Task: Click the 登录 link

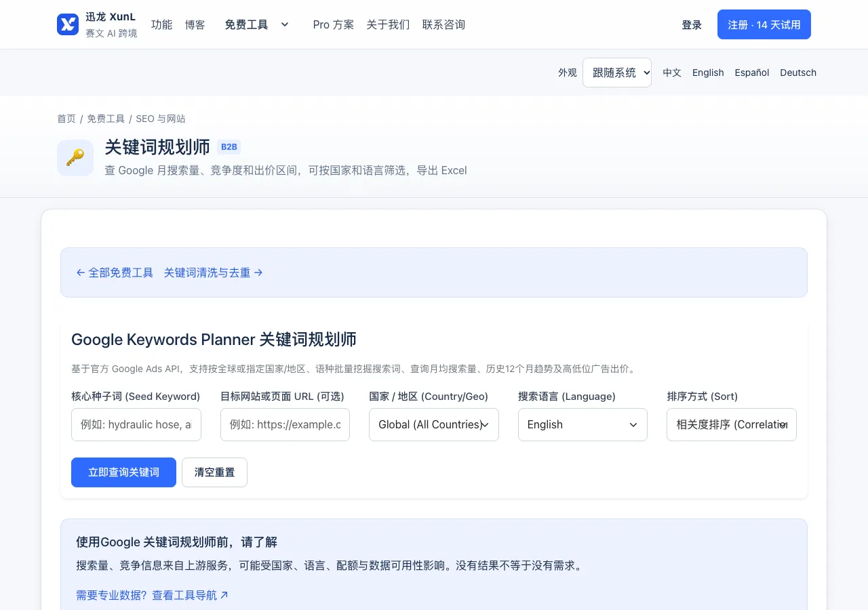Action: pos(692,24)
